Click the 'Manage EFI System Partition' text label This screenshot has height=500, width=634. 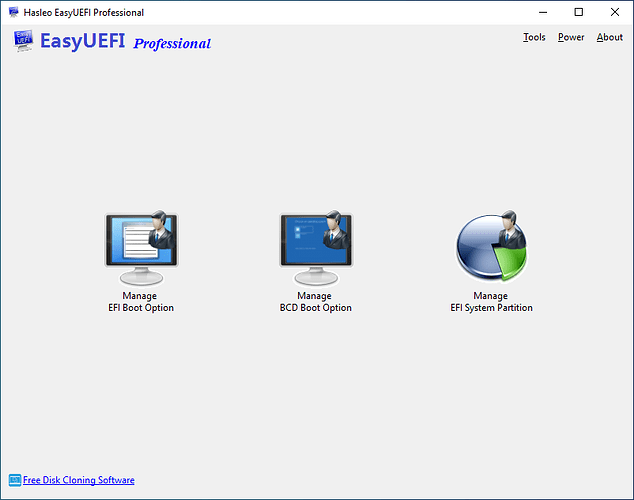pos(491,302)
